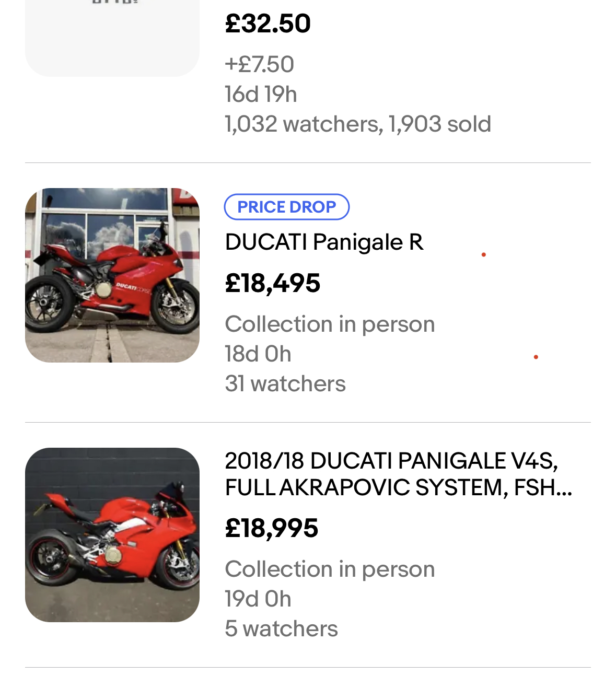The image size is (616, 676).
Task: Open the Panigale V4S bike photo
Action: point(112,534)
